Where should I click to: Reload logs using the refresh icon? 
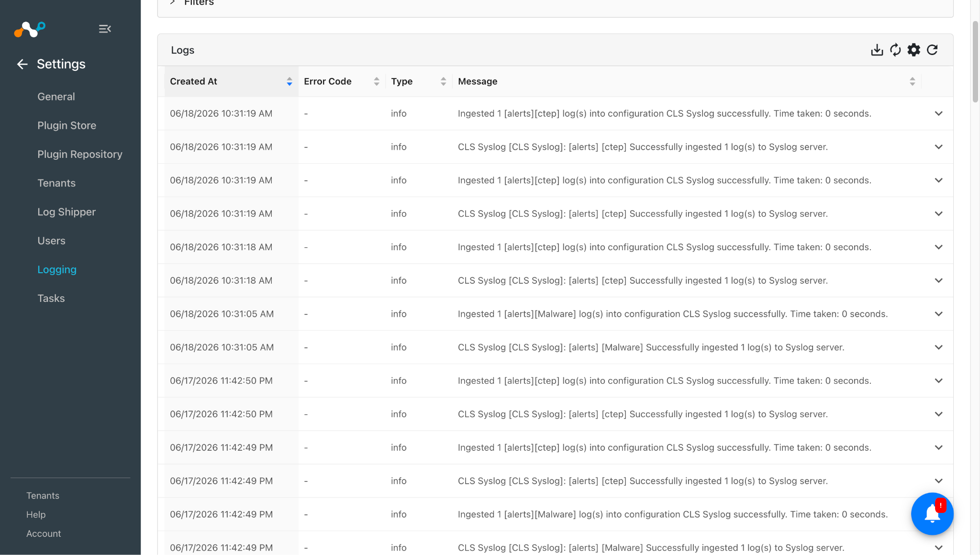click(932, 50)
